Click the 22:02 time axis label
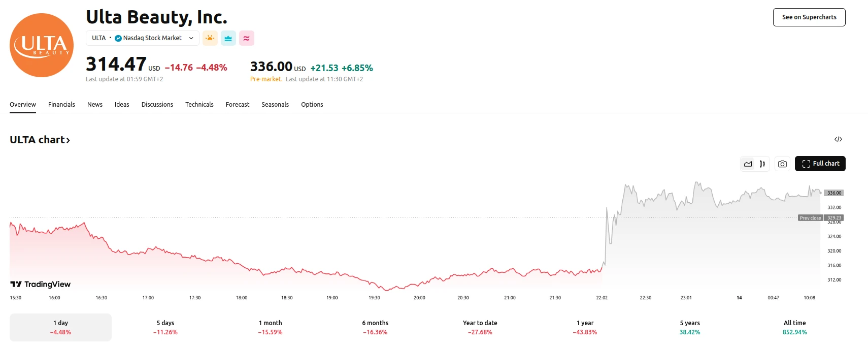 (x=602, y=298)
